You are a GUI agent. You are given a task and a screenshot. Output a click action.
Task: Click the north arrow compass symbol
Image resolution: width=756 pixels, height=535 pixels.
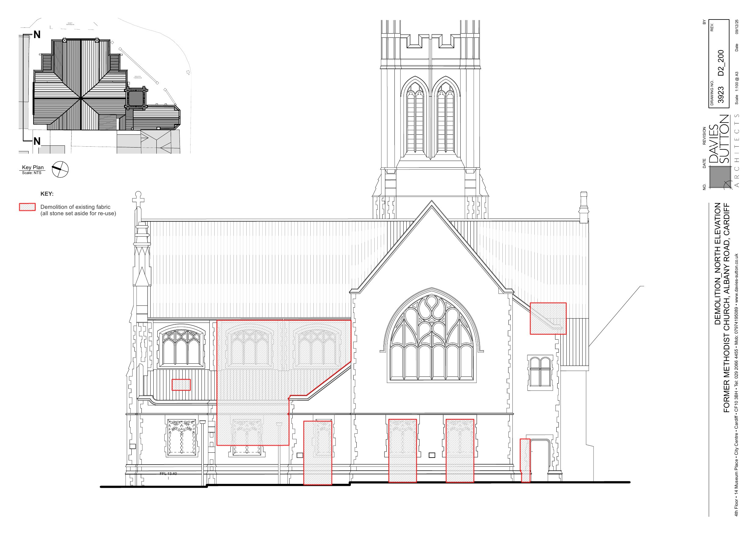coord(60,170)
